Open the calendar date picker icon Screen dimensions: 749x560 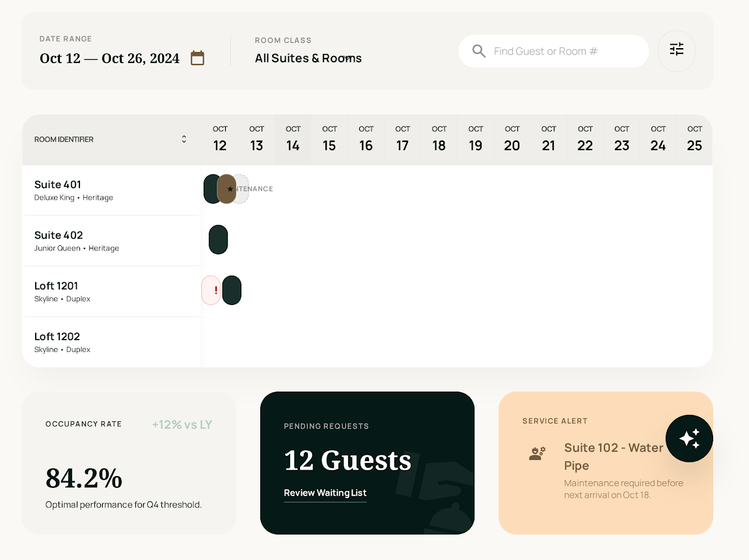[x=197, y=58]
